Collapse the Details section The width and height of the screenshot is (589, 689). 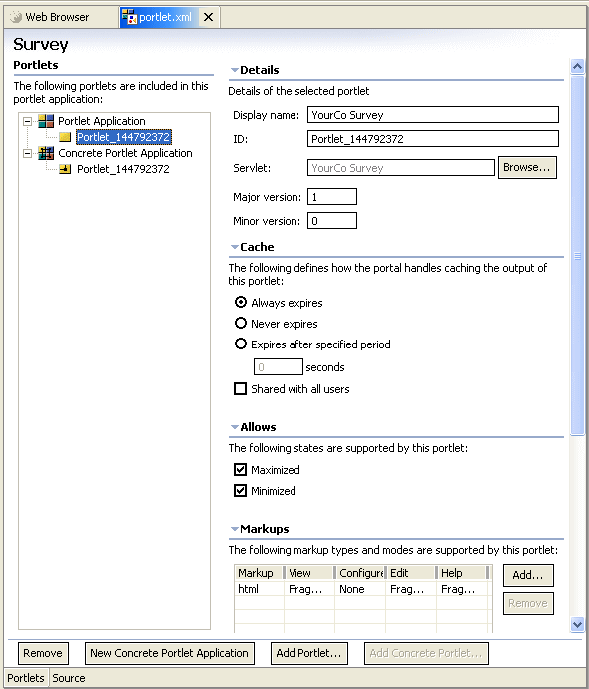click(235, 70)
